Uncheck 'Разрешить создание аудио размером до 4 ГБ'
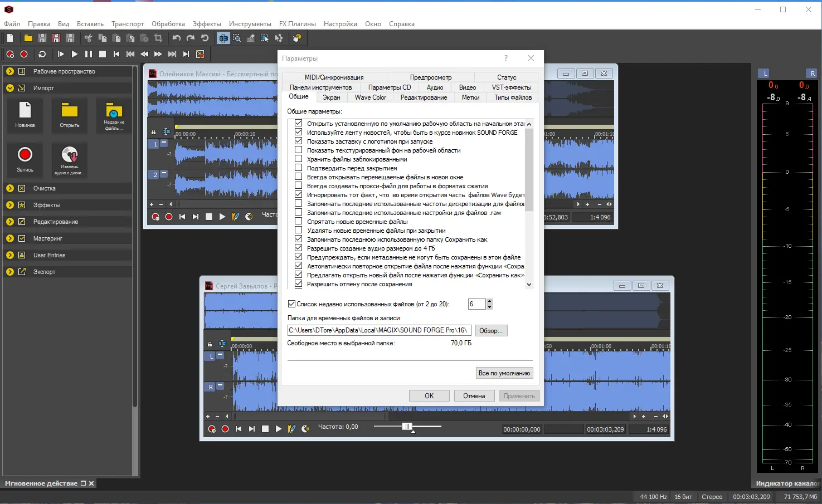This screenshot has width=822, height=504. [299, 248]
